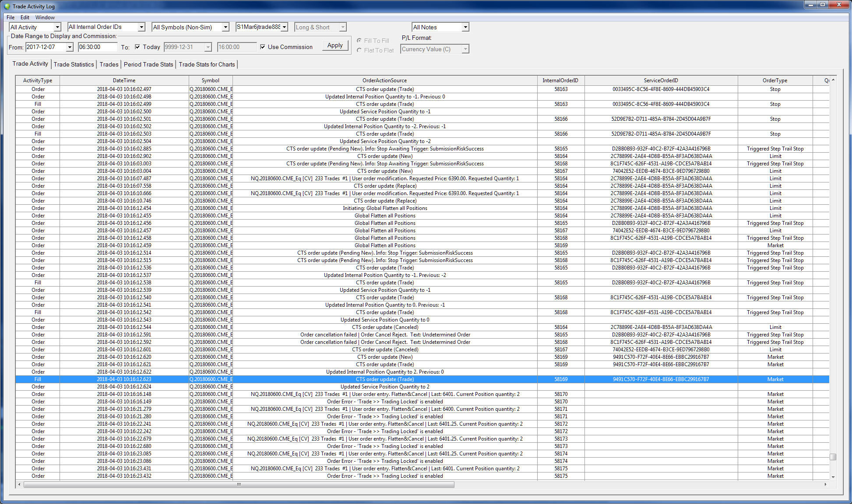Click the 'Requested Price: 6393.00' order modification entry
The height and width of the screenshot is (504, 852).
(385, 193)
